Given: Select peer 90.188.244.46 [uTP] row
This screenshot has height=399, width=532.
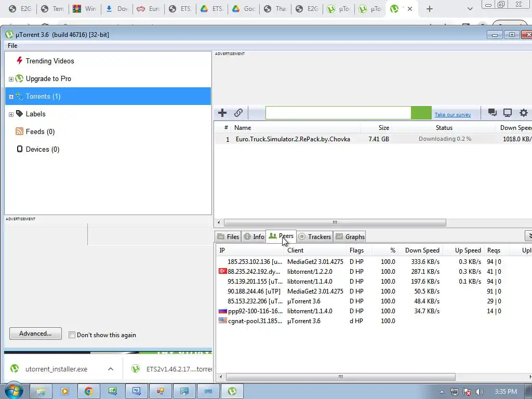Looking at the screenshot, I should coord(373,291).
